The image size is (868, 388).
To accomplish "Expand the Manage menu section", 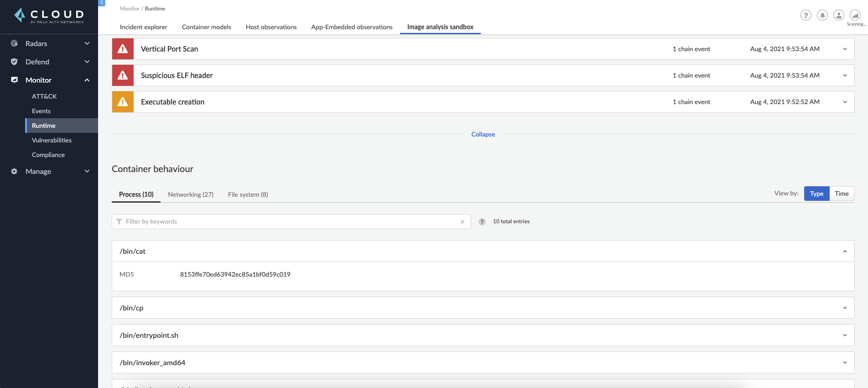I will coord(87,171).
